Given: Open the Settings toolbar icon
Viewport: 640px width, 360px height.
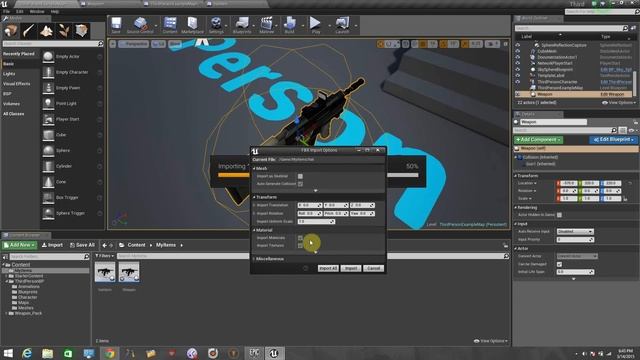Looking at the screenshot, I should [216, 24].
